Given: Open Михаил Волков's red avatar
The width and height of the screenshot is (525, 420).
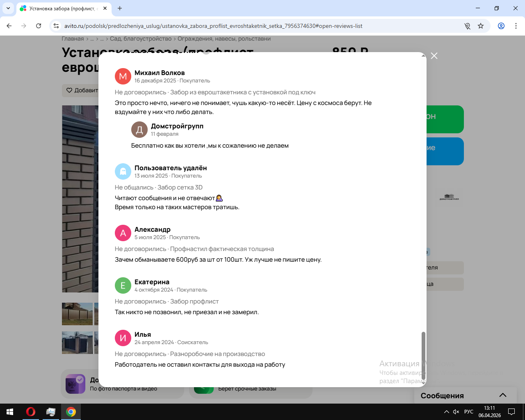Looking at the screenshot, I should [x=123, y=76].
